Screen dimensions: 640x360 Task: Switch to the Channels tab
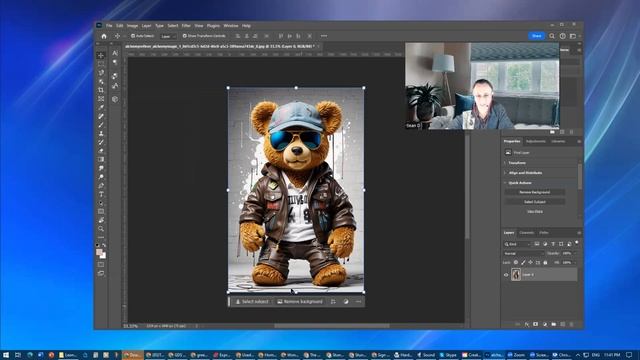(x=527, y=233)
